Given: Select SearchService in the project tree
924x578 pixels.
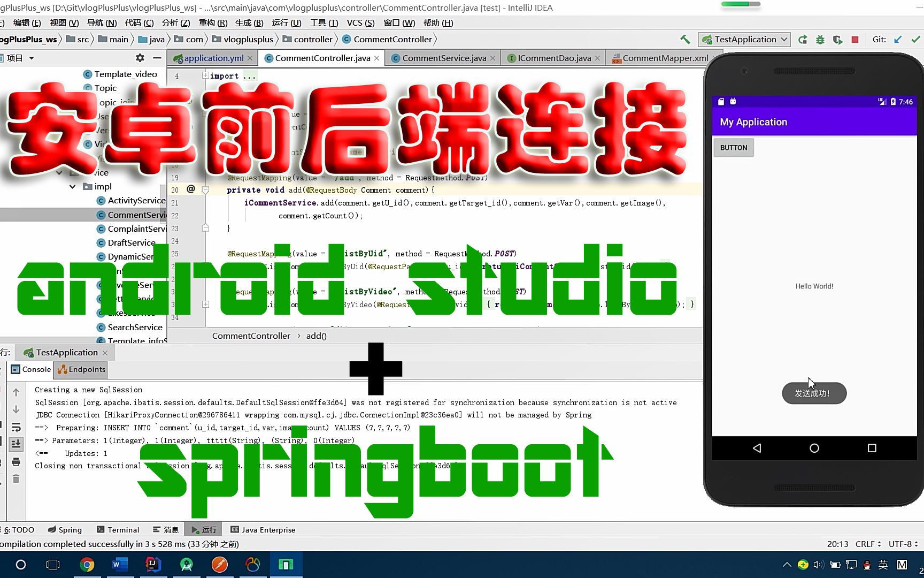Looking at the screenshot, I should (129, 328).
